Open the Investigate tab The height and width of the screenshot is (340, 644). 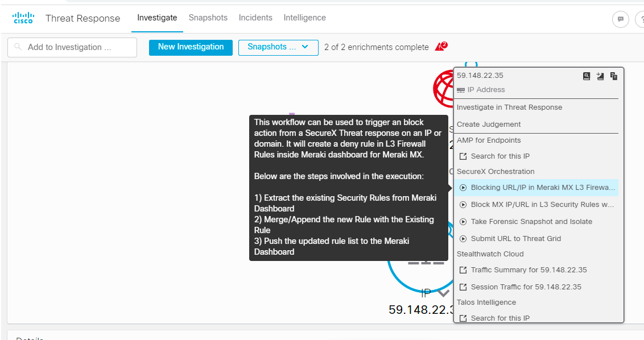[157, 18]
